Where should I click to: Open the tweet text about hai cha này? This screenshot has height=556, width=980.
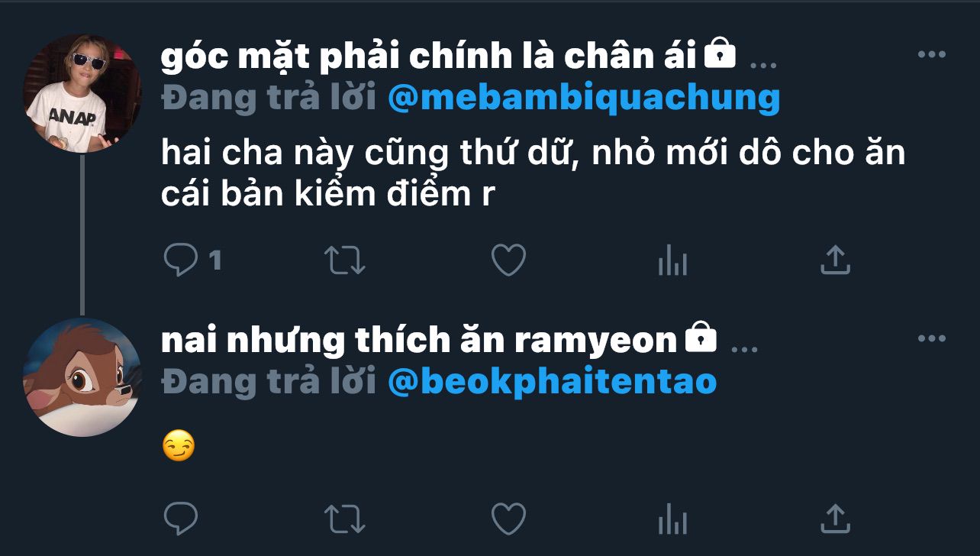(534, 174)
